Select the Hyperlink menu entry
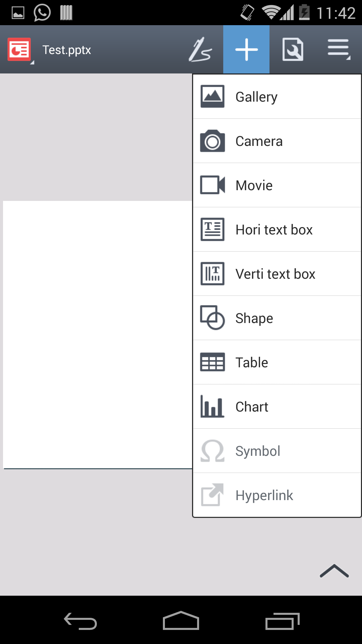362x644 pixels. (277, 495)
